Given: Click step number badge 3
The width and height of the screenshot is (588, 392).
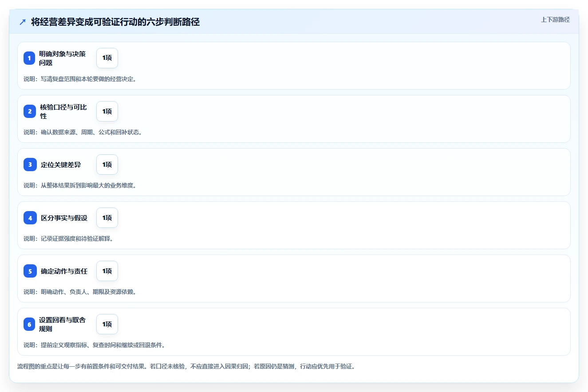Looking at the screenshot, I should pyautogui.click(x=29, y=165).
